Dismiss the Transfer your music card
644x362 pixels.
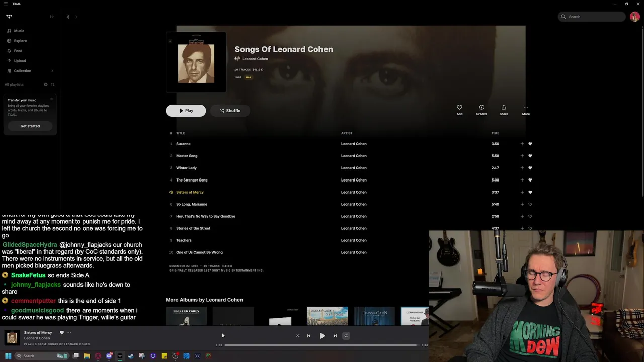(x=51, y=99)
